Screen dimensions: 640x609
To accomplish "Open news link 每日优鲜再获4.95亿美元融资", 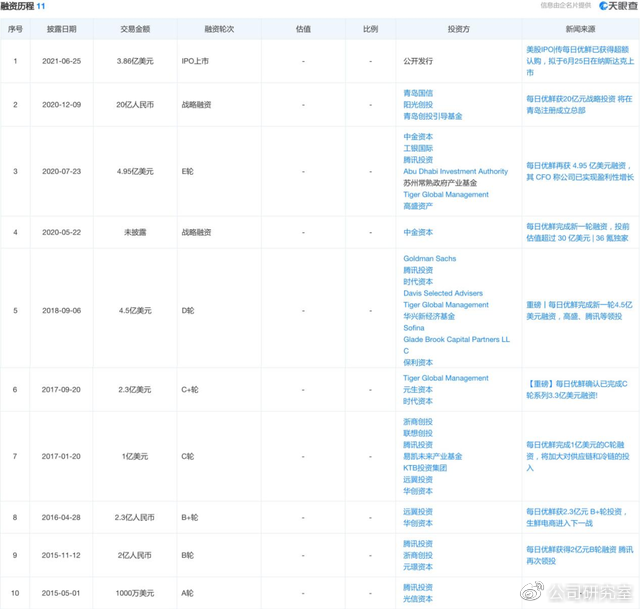I will point(580,171).
